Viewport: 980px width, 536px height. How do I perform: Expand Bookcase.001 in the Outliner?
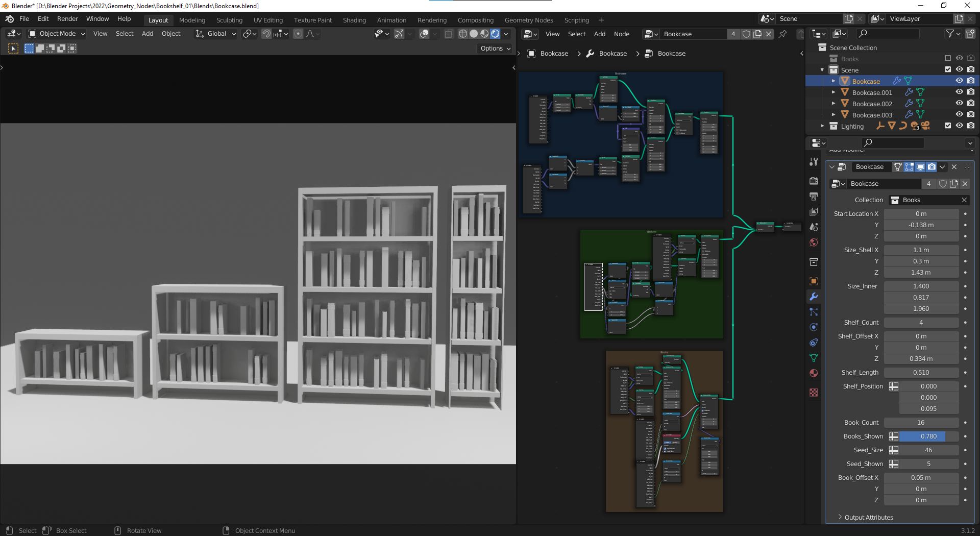pos(834,92)
